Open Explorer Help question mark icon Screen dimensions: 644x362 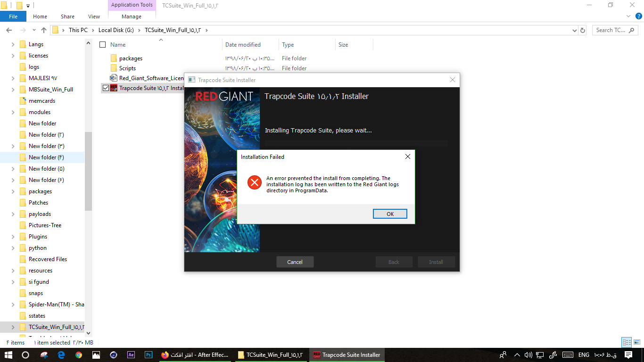639,16
